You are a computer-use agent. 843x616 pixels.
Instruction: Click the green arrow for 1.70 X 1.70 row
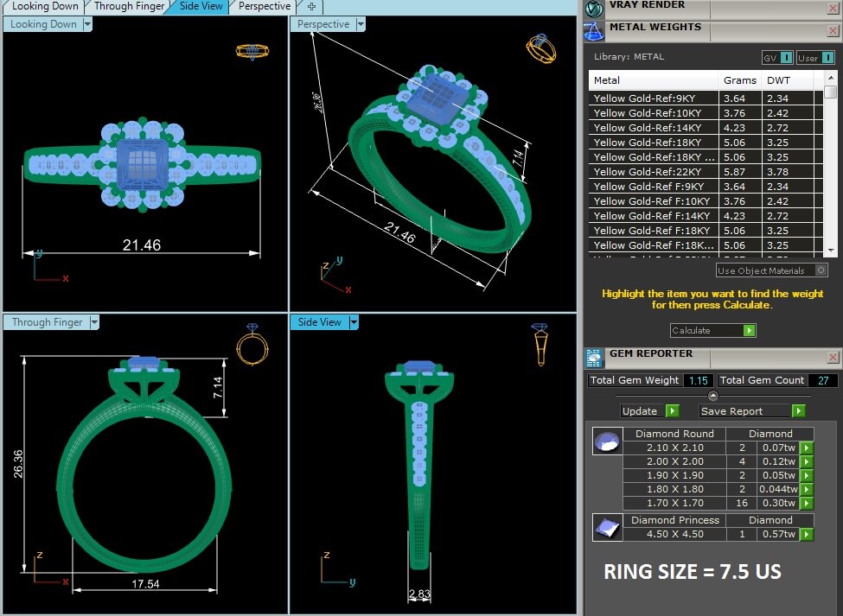[x=806, y=503]
